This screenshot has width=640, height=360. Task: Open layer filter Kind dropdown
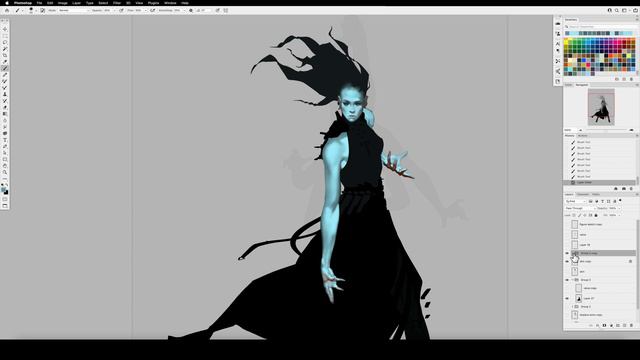click(576, 201)
